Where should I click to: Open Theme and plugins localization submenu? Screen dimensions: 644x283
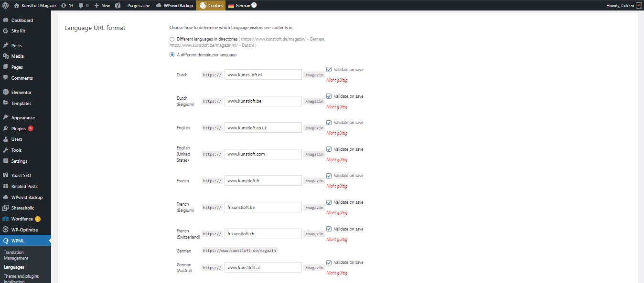(x=21, y=279)
